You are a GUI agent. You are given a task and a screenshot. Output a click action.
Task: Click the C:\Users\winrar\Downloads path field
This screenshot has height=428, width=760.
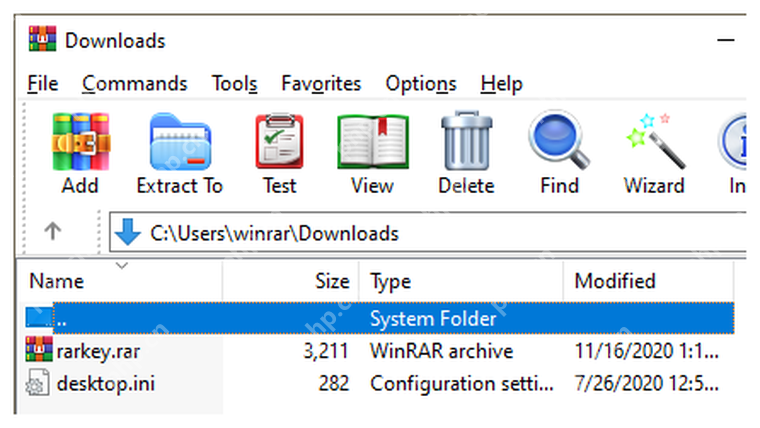click(428, 232)
